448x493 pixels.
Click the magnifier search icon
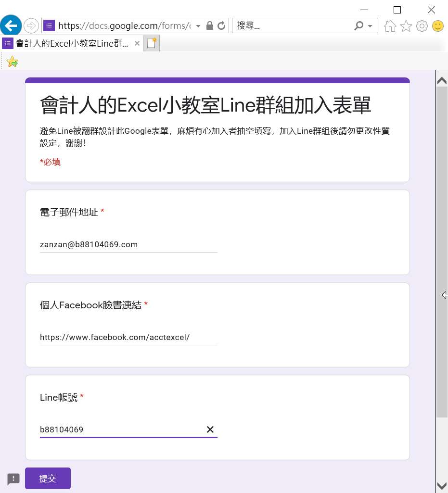point(358,25)
